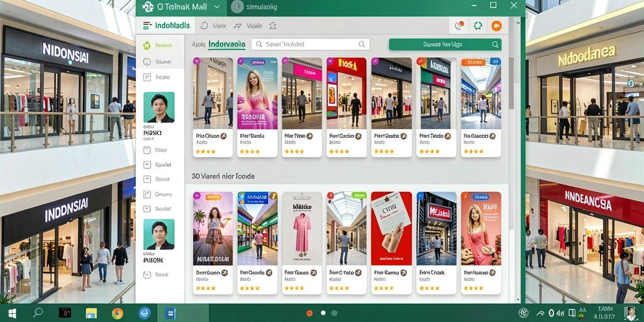Open the Siodet sidebar item
This screenshot has height=322, width=644.
(x=158, y=209)
